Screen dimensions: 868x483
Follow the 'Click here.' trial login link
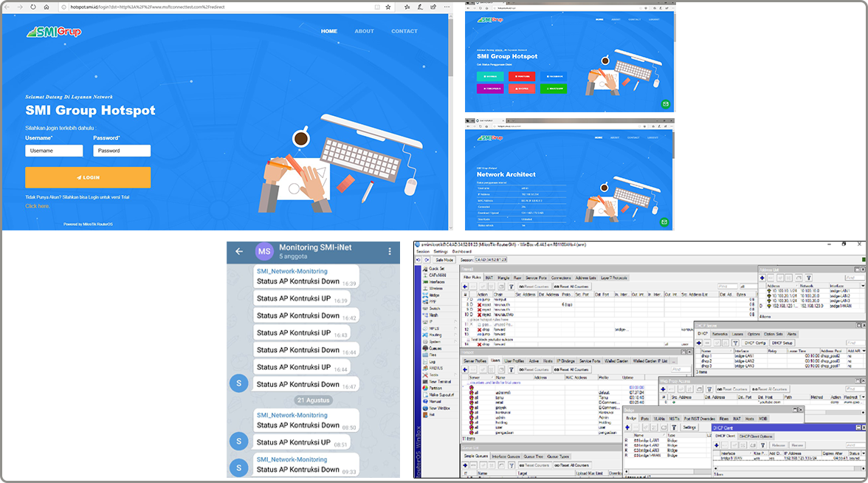(38, 206)
